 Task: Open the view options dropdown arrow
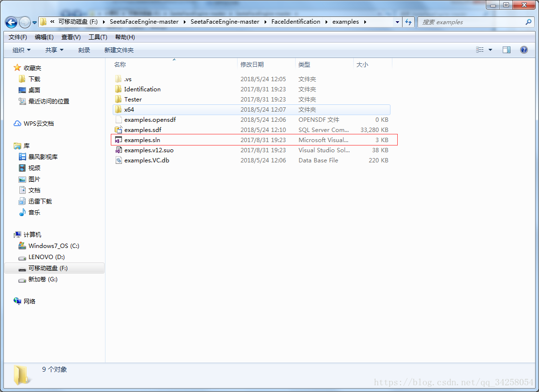[491, 50]
